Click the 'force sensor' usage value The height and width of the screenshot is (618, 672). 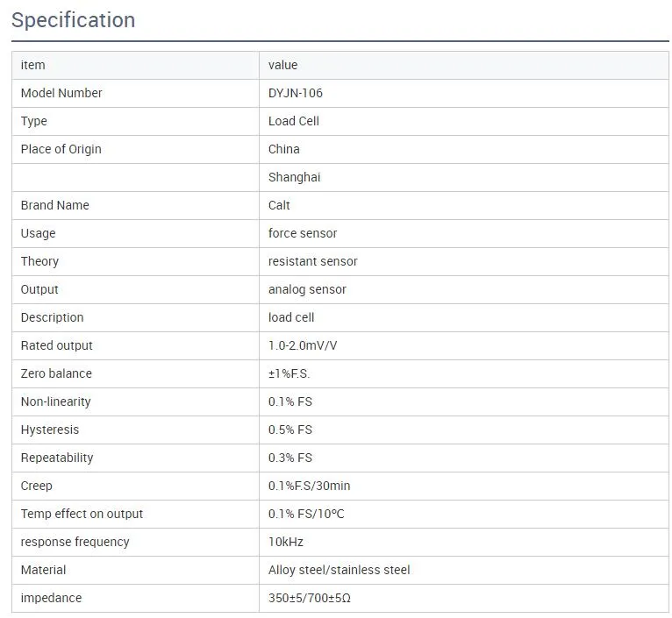click(303, 233)
